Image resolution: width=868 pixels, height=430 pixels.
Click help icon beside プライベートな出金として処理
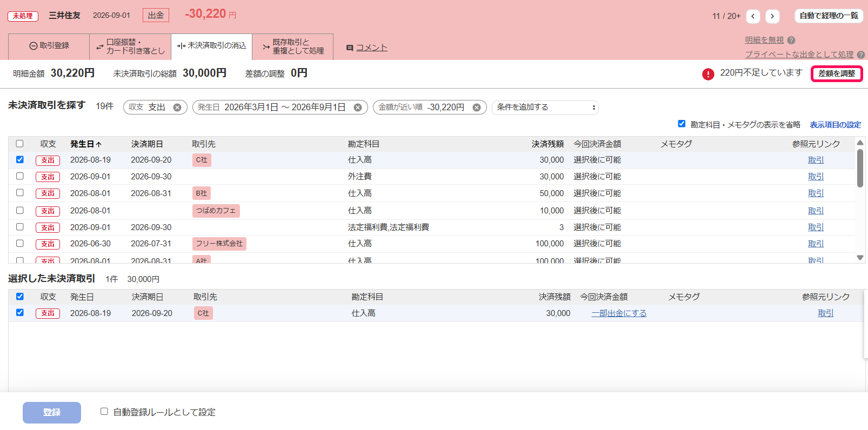coord(861,55)
